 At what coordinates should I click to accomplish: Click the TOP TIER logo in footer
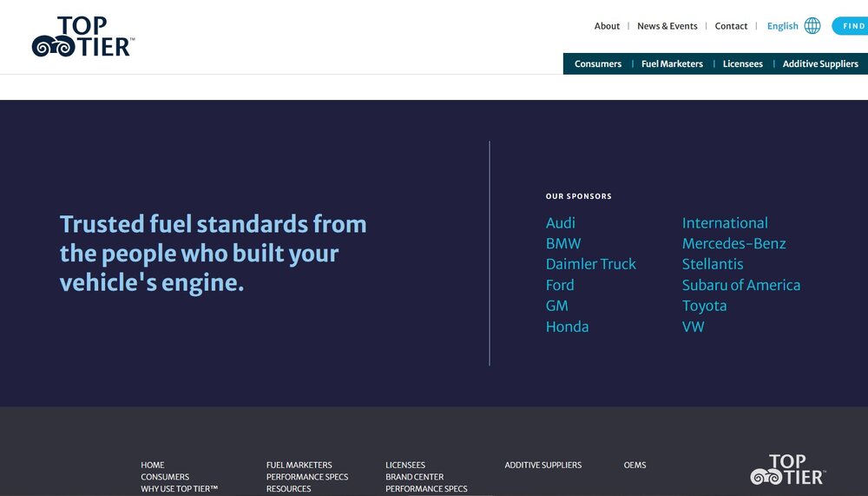pyautogui.click(x=788, y=469)
